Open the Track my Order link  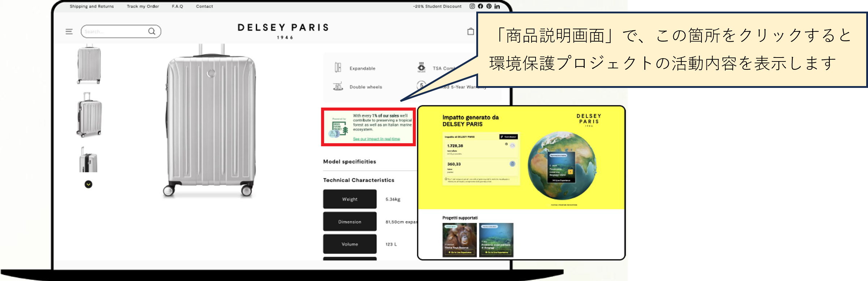coord(143,6)
